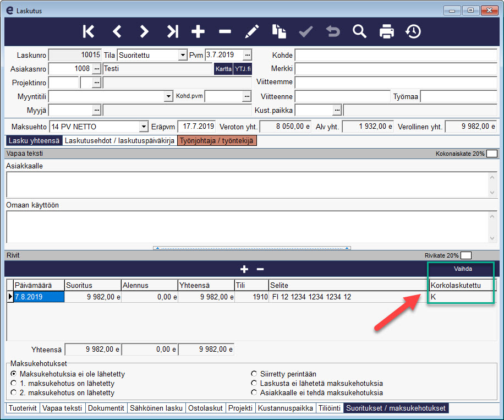Open the Tiliöinti tab
The height and width of the screenshot is (420, 504).
(330, 408)
